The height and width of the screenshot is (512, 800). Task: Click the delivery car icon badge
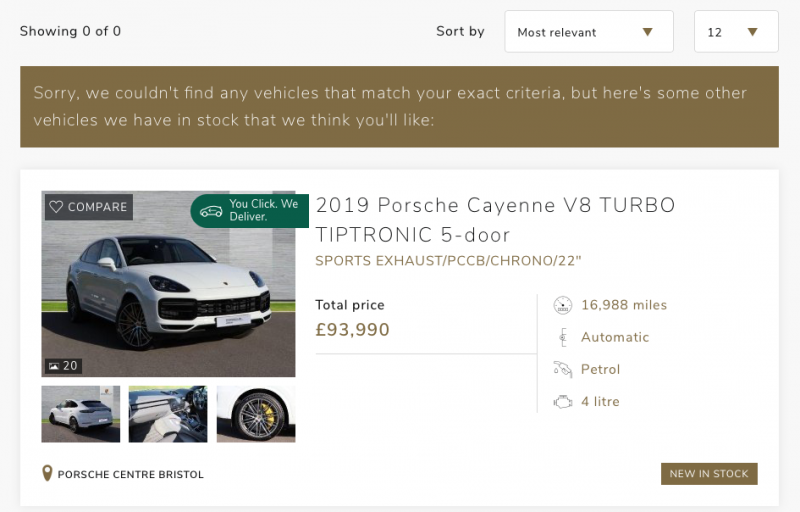[210, 211]
